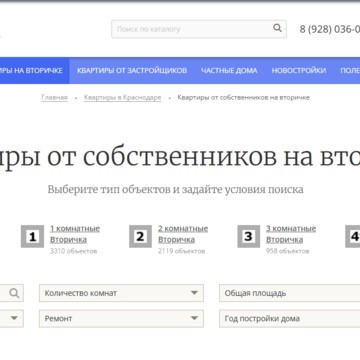Open the Общая площадь dropdown
Image resolution: width=360 pixels, height=360 pixels.
click(x=289, y=293)
